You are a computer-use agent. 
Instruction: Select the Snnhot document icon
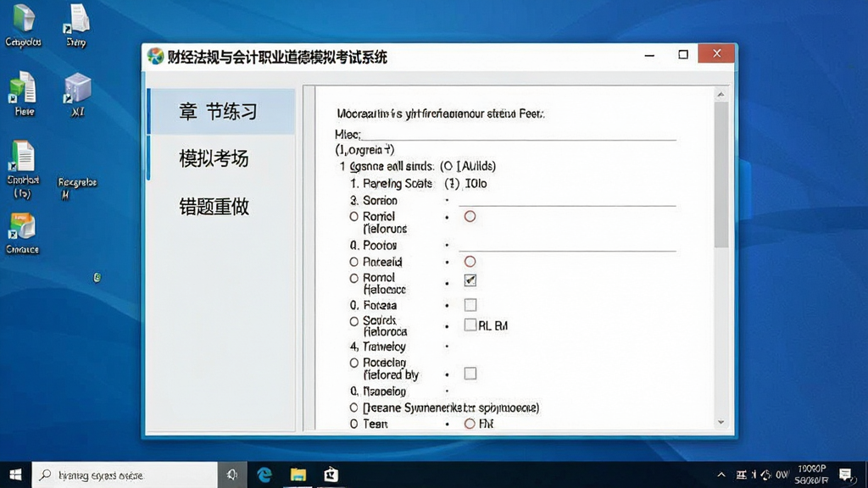point(23,169)
